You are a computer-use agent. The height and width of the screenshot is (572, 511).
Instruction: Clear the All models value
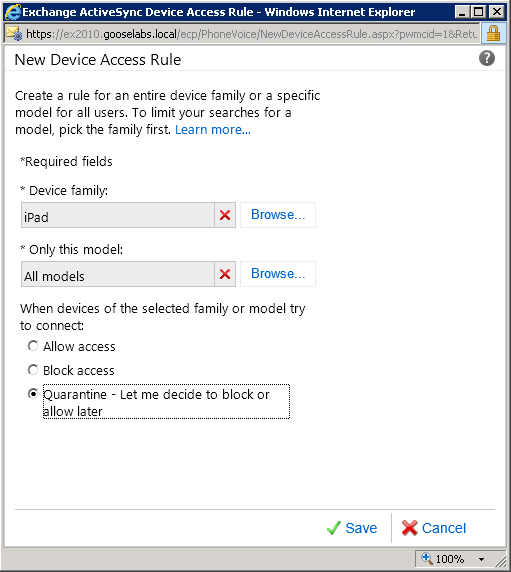(225, 274)
